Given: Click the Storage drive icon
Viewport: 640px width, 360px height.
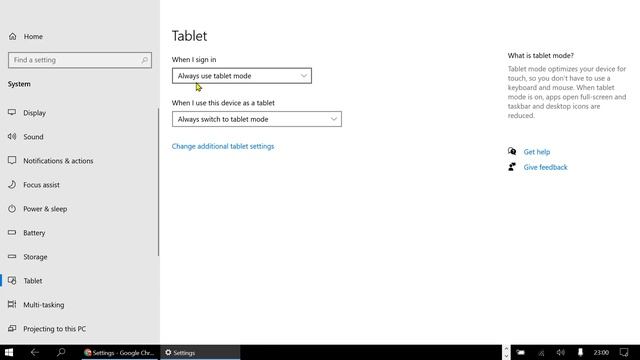Looking at the screenshot, I should [x=12, y=256].
